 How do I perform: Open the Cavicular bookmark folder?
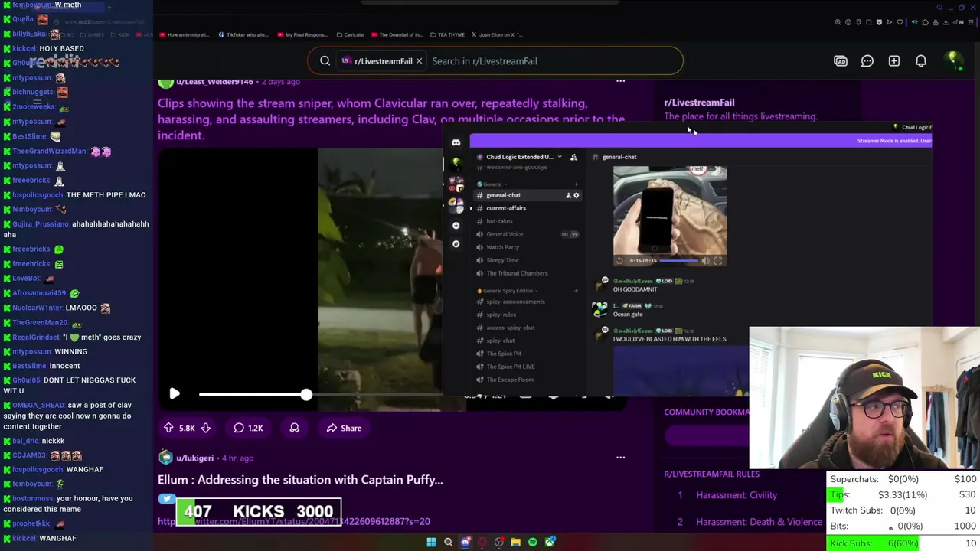coord(350,34)
